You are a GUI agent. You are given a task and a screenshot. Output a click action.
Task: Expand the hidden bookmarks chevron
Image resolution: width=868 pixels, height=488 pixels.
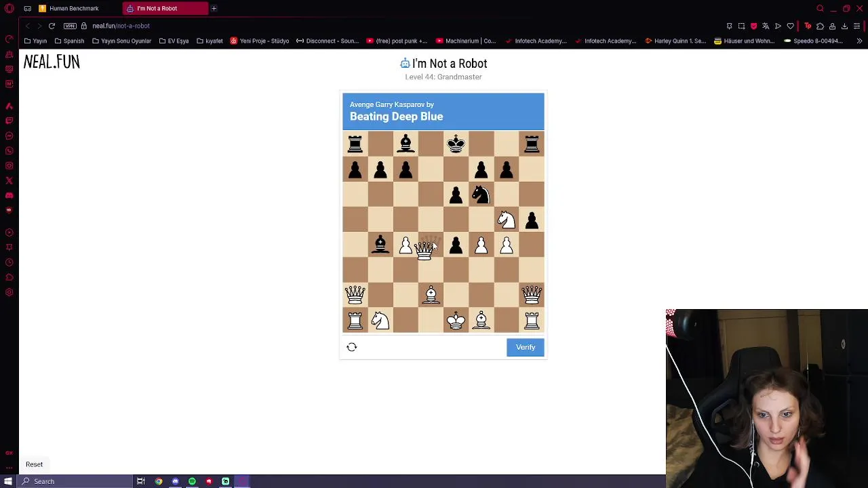click(859, 41)
